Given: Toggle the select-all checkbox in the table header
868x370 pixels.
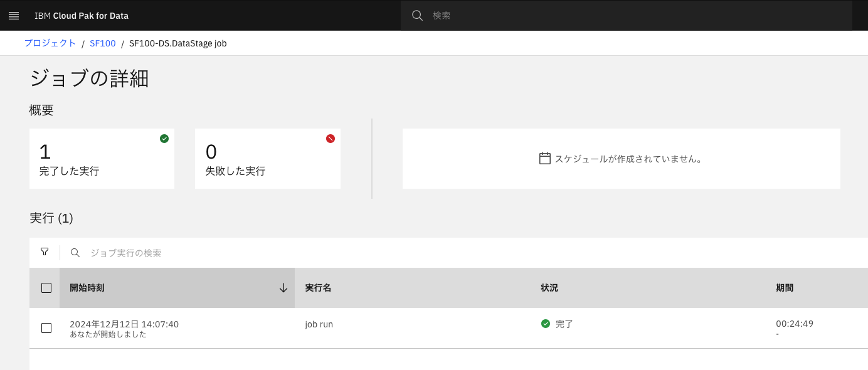Looking at the screenshot, I should (x=46, y=287).
